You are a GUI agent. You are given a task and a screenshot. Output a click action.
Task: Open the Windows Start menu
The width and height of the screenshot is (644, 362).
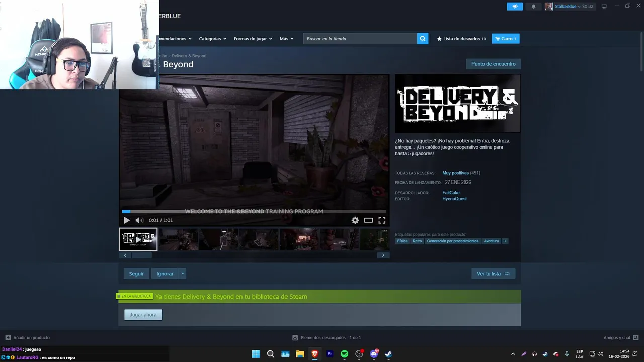coord(256,354)
